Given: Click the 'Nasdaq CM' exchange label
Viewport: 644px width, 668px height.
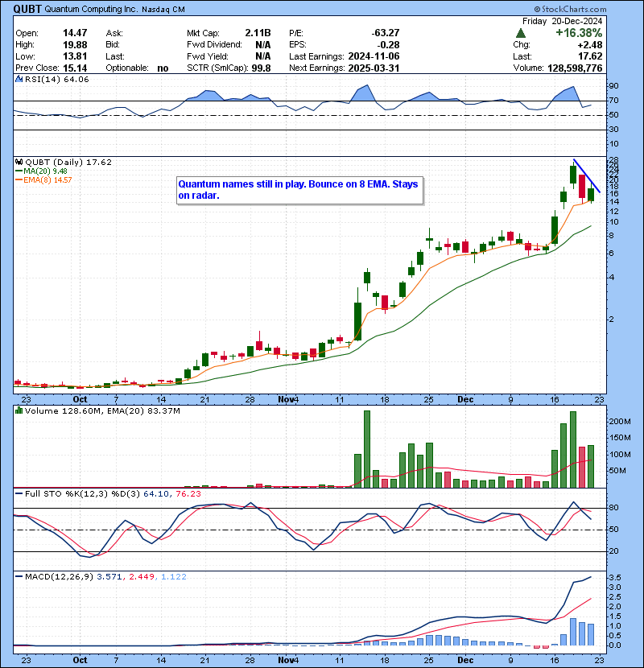Looking at the screenshot, I should (163, 10).
